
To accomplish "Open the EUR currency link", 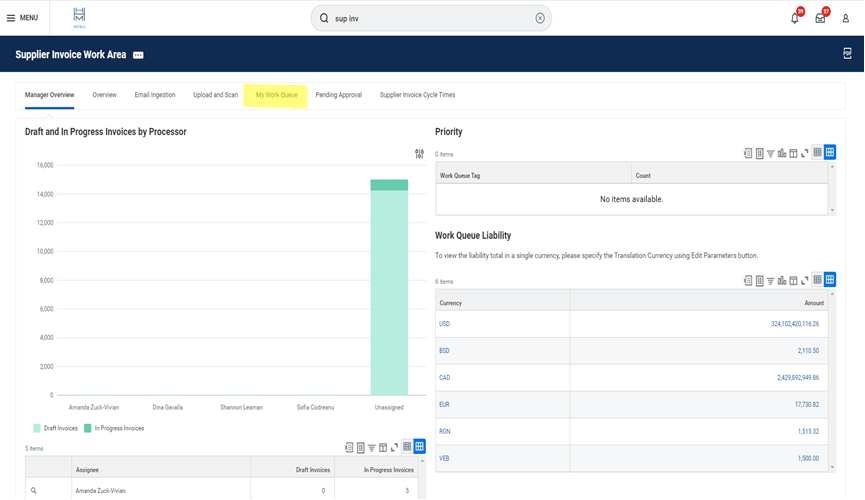I will [x=444, y=405].
